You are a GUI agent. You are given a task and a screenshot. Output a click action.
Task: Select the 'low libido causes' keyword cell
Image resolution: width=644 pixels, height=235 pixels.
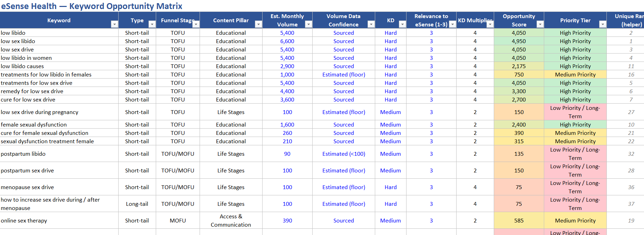point(59,66)
